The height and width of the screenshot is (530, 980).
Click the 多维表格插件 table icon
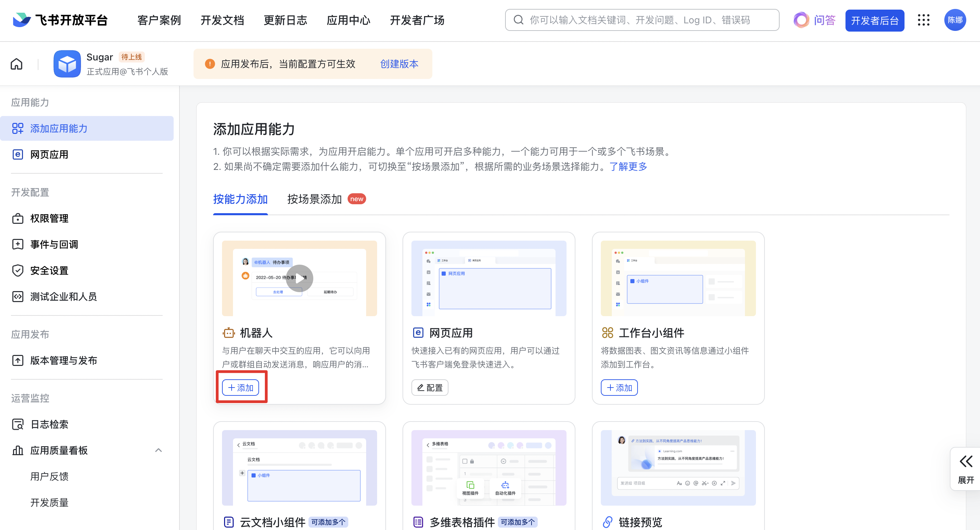point(418,522)
